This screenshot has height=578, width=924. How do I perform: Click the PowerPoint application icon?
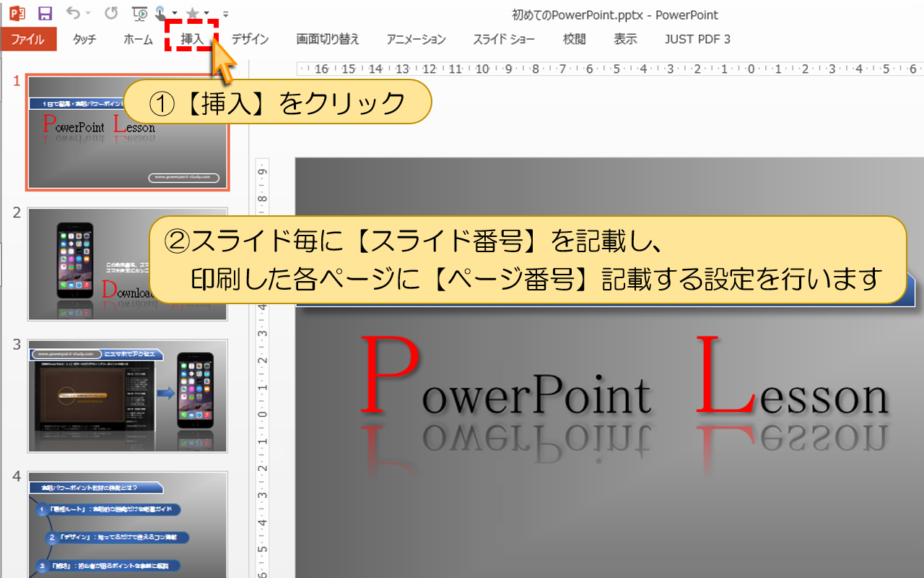pyautogui.click(x=17, y=13)
